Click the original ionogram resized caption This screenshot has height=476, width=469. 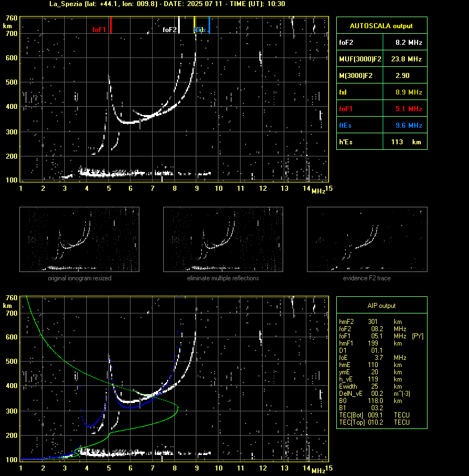tap(79, 278)
